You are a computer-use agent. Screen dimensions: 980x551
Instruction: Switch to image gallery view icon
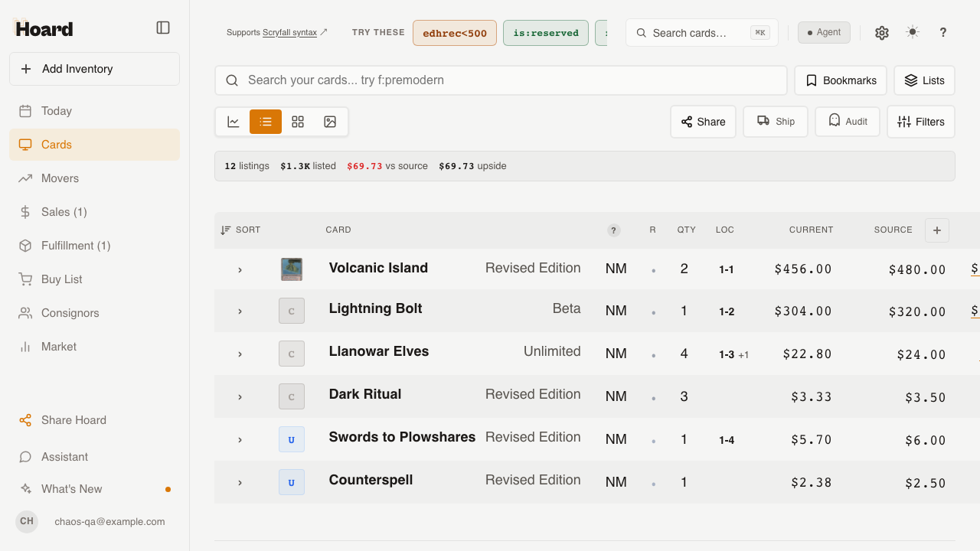coord(330,122)
